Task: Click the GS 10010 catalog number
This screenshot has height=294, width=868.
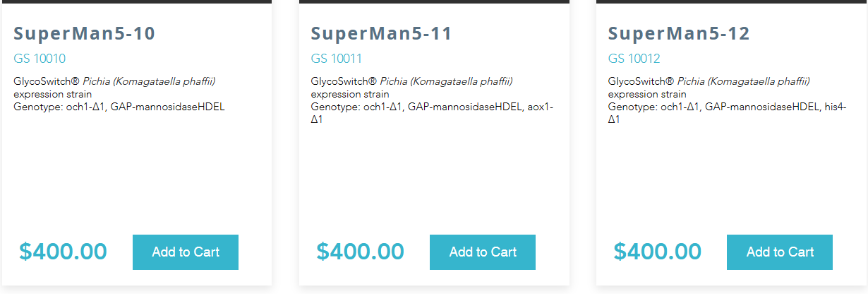Action: (40, 59)
